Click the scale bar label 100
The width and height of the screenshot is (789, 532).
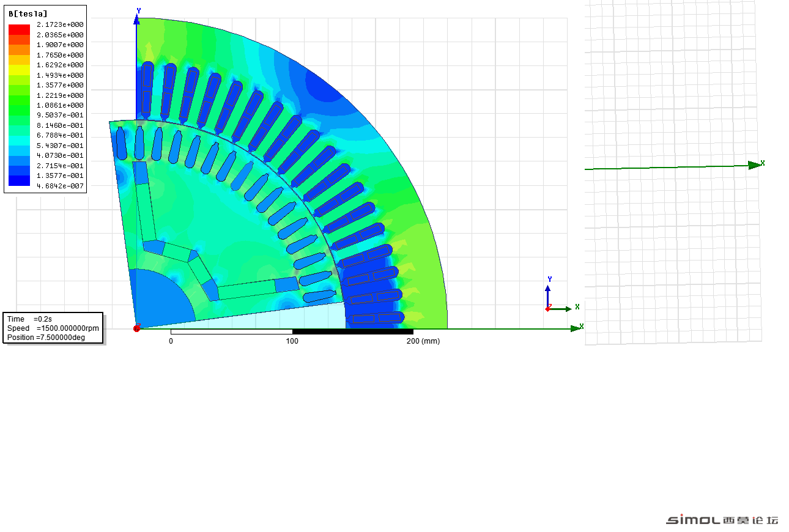292,341
